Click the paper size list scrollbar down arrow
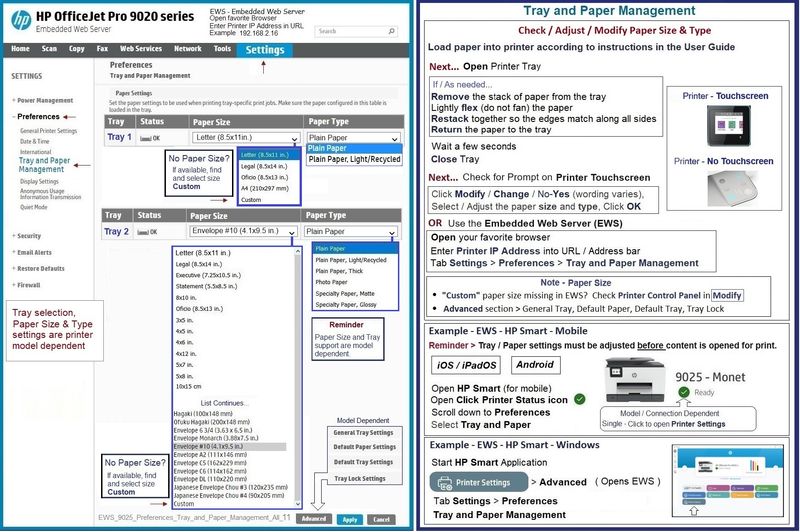Viewport: 800px width, 532px height. (x=298, y=503)
